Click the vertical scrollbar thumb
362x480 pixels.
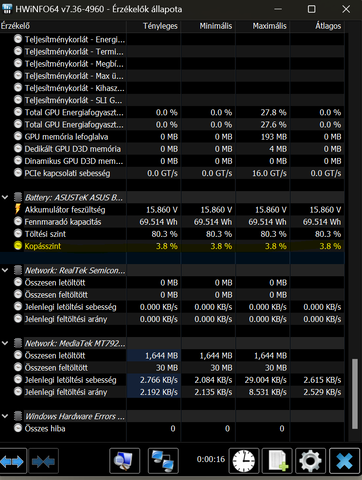(x=354, y=393)
